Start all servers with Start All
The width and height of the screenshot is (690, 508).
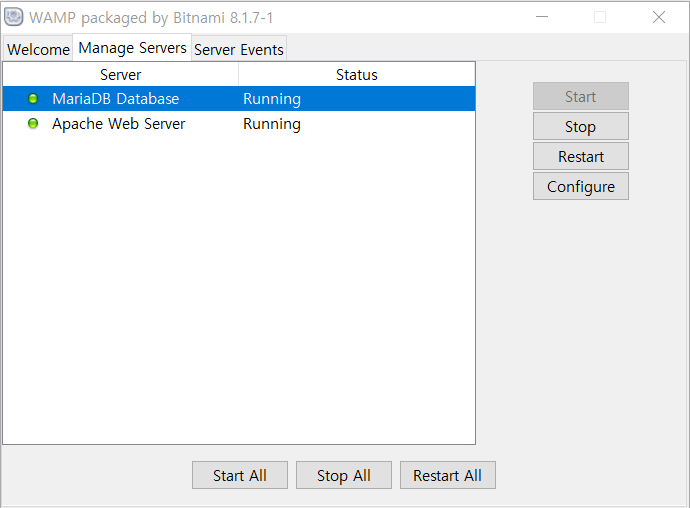(x=240, y=475)
